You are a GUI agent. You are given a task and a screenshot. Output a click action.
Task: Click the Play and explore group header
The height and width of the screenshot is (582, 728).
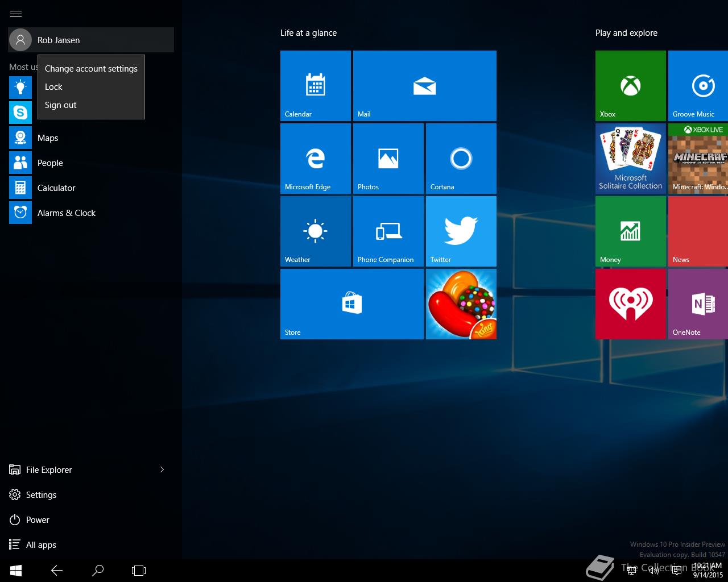point(626,33)
